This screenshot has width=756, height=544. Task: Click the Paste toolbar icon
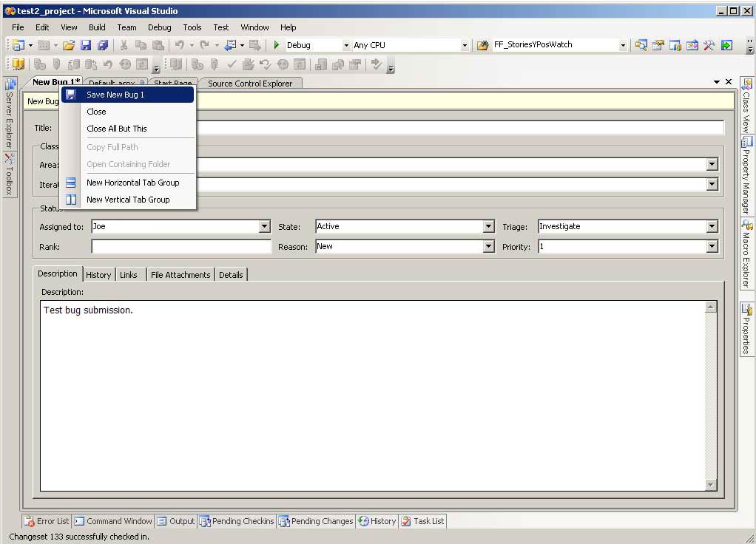[158, 45]
